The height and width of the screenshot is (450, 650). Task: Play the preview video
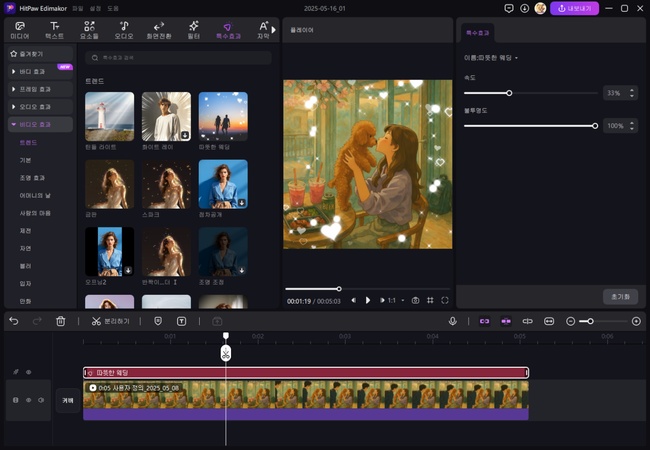point(368,300)
